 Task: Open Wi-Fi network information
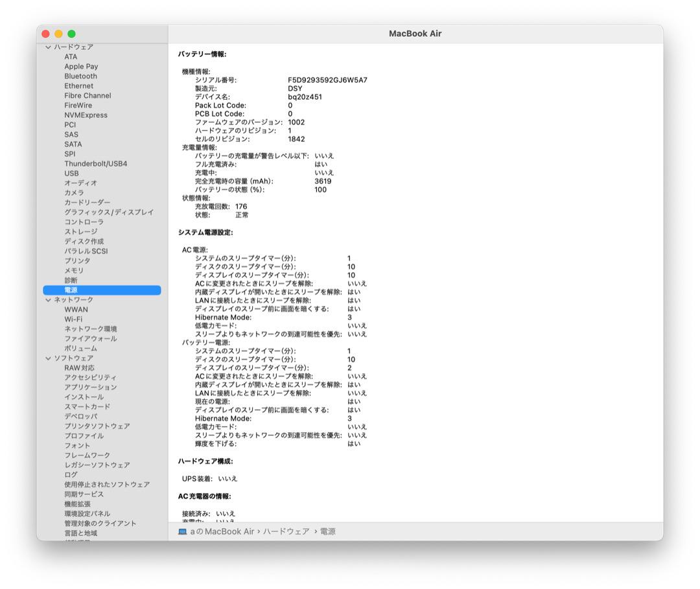[x=73, y=319]
